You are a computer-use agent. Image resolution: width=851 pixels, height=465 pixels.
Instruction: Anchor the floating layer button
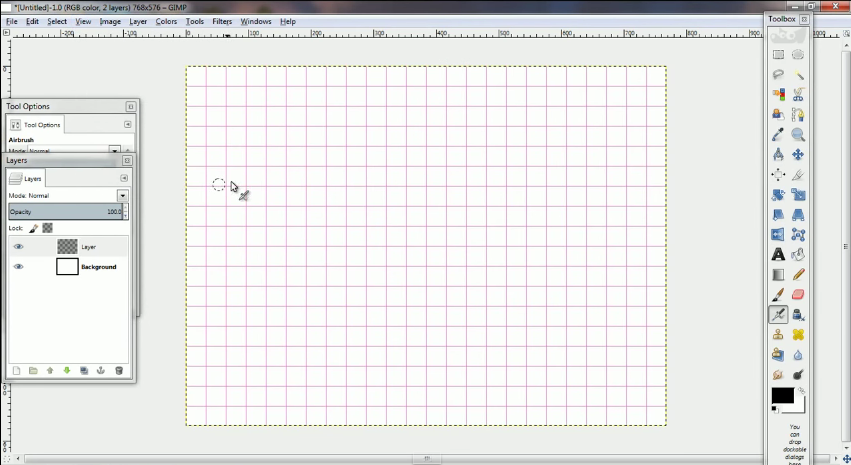pyautogui.click(x=100, y=371)
